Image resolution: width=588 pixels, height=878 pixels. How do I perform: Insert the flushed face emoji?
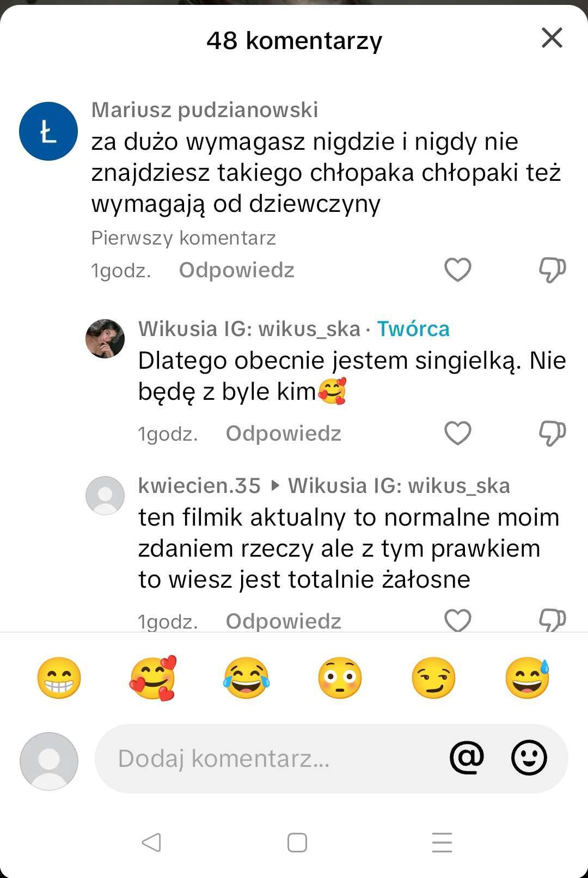[340, 678]
